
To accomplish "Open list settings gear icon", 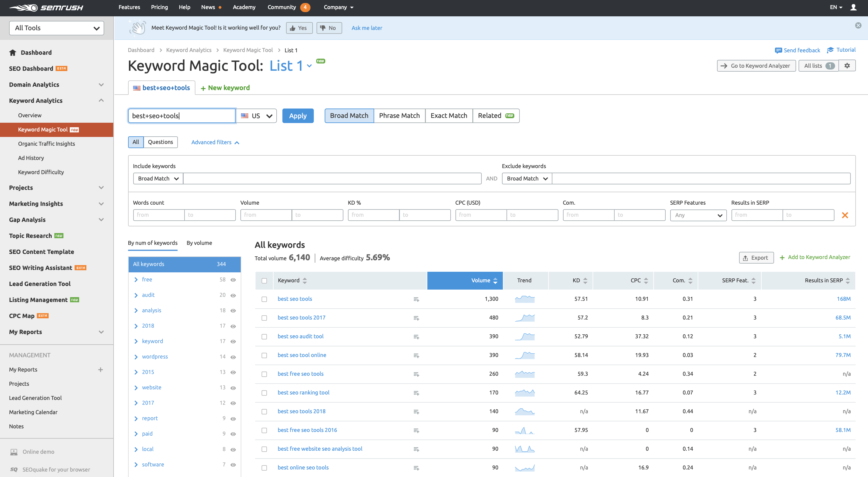I will coord(847,66).
